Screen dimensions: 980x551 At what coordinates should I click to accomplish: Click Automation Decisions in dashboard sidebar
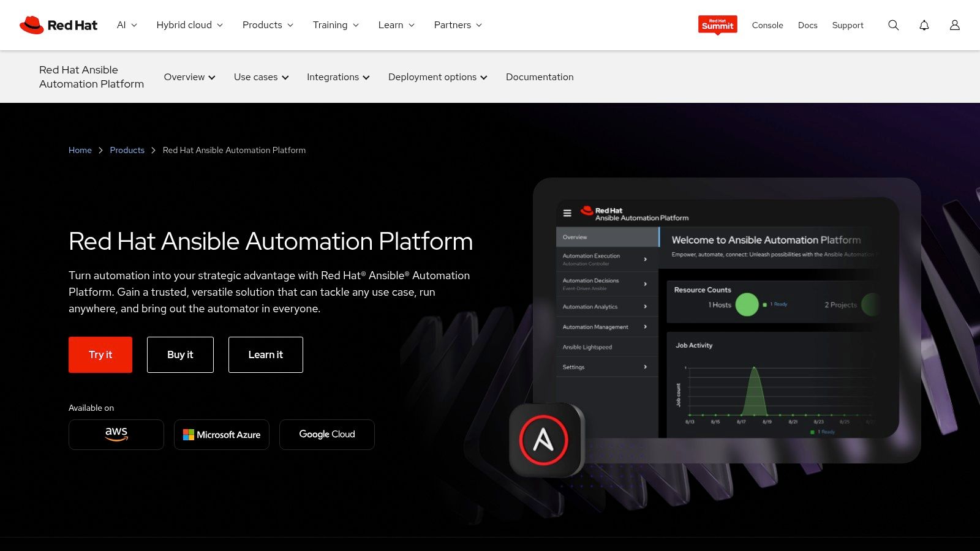point(607,283)
